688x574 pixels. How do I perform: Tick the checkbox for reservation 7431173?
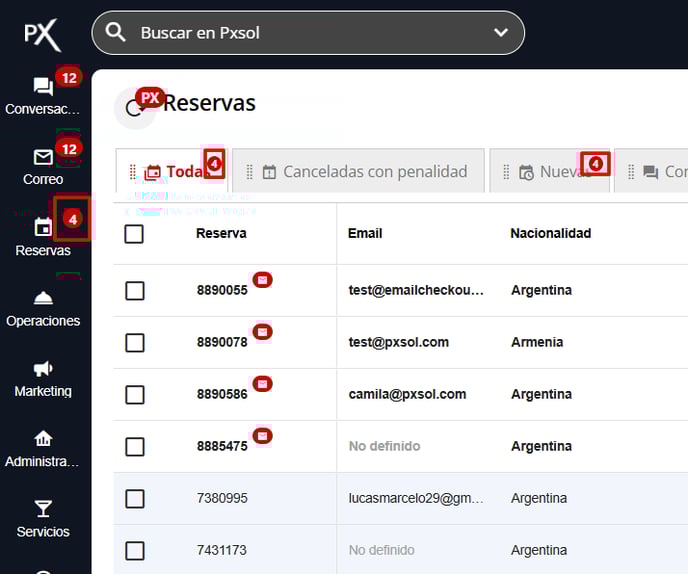pos(134,550)
